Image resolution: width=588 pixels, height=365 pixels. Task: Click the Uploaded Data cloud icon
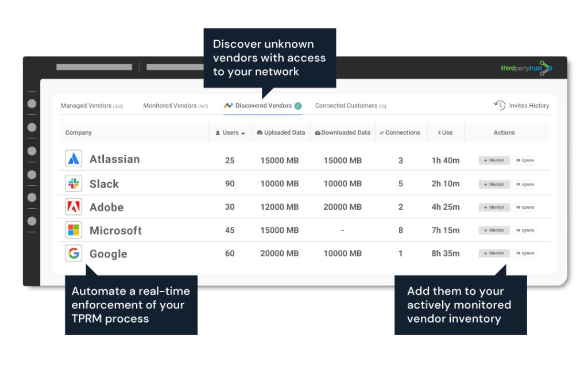(x=260, y=133)
